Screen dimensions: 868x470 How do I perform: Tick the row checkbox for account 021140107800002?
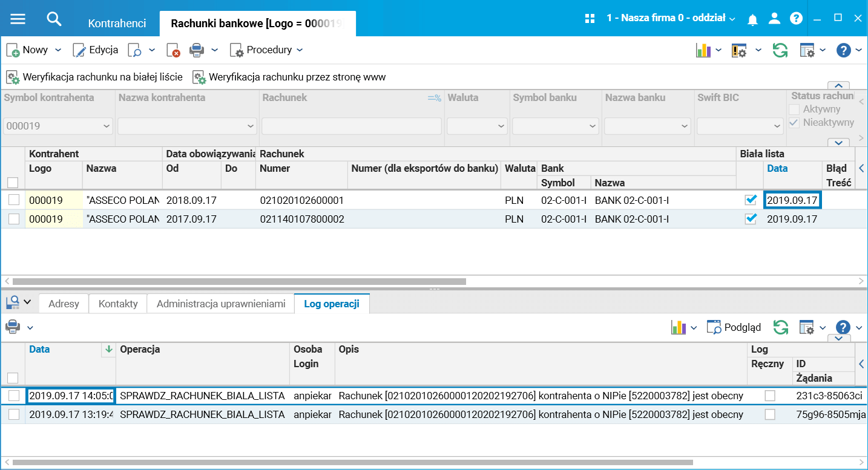coord(13,219)
